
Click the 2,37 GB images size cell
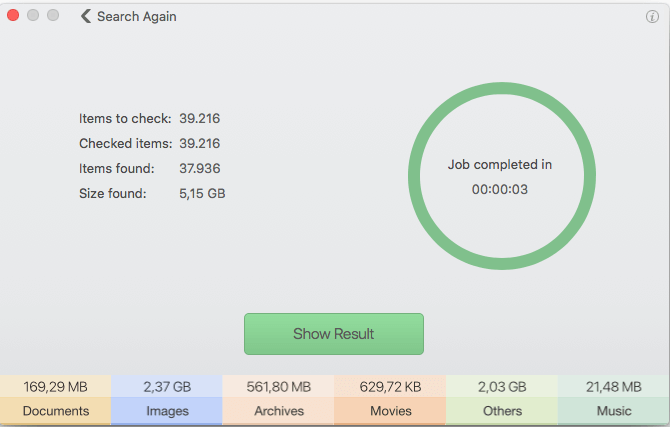pyautogui.click(x=167, y=386)
